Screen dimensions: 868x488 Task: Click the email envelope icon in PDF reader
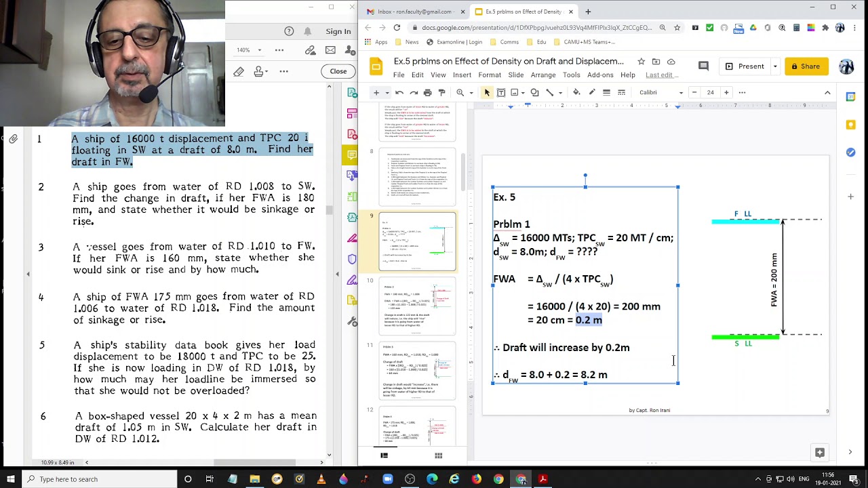coord(330,50)
